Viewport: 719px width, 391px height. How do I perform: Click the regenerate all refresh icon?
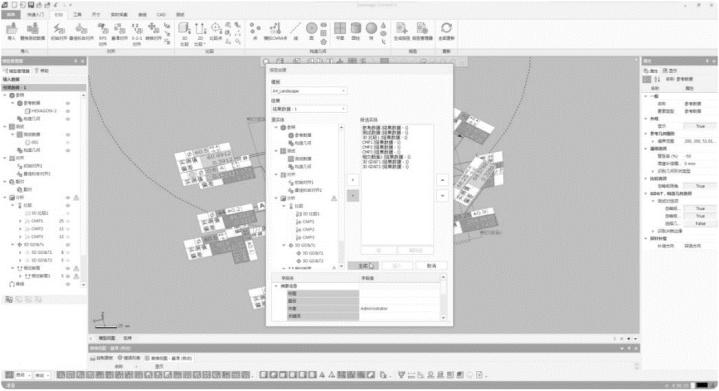click(x=446, y=31)
